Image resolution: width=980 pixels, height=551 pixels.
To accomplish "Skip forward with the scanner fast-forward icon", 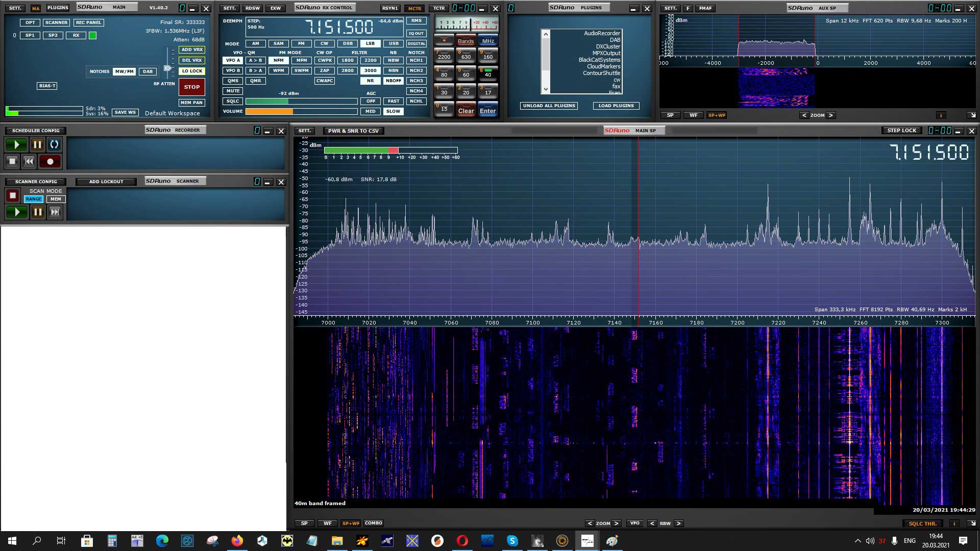I will [55, 212].
